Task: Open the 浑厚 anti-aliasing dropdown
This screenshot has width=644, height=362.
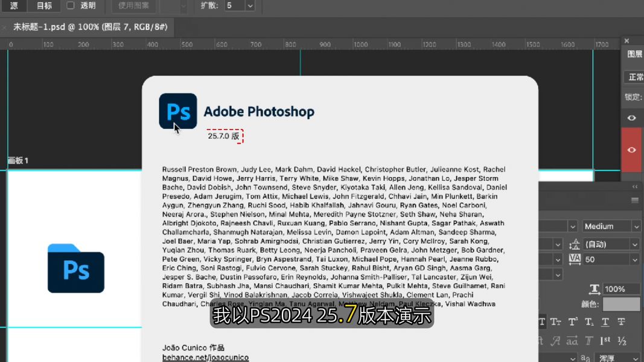Action: coord(617,358)
